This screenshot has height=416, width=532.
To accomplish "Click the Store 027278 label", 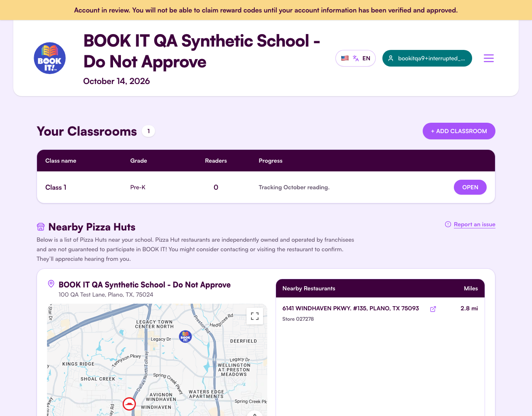I will tap(298, 319).
